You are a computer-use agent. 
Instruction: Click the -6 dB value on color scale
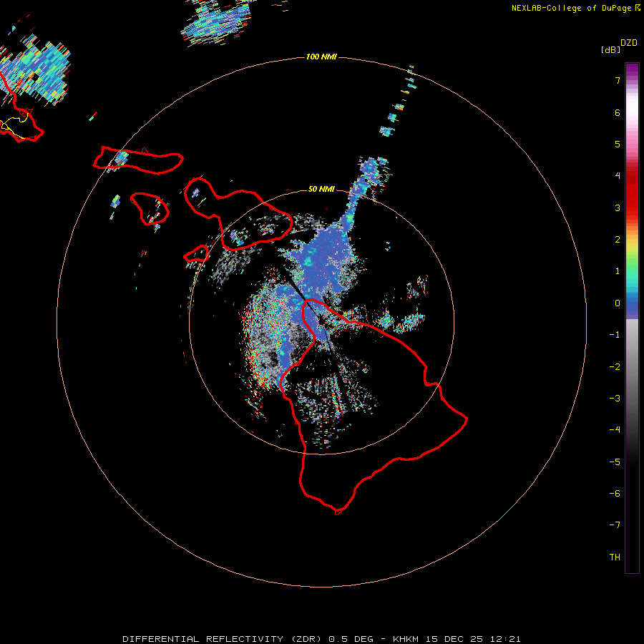(615, 494)
